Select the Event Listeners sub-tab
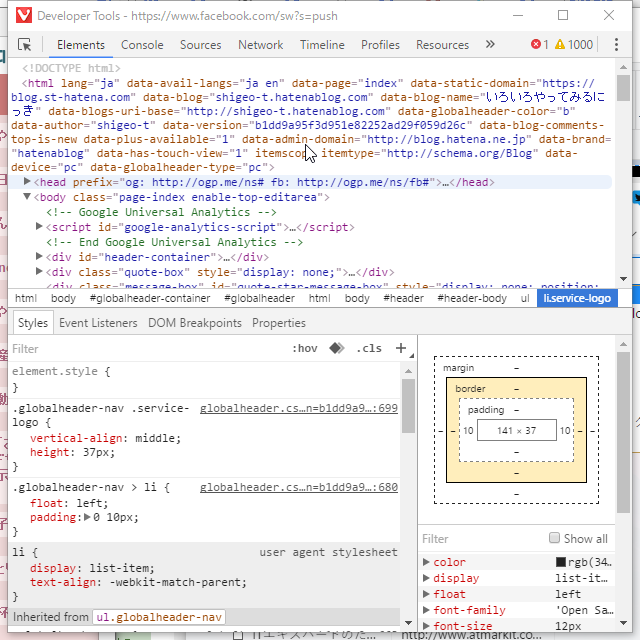Screen dimensions: 640x640 pos(98,323)
